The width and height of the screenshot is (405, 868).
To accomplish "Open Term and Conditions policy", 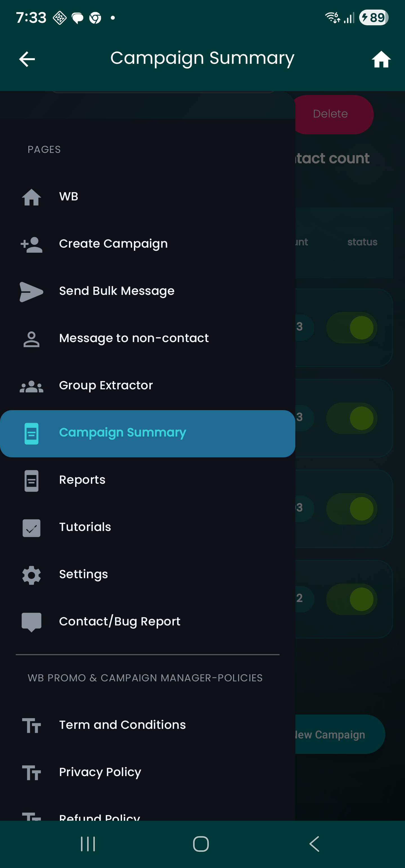I will tap(122, 725).
